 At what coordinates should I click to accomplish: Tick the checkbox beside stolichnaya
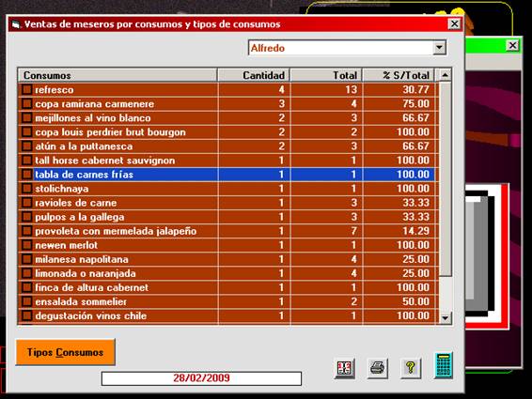click(x=27, y=189)
